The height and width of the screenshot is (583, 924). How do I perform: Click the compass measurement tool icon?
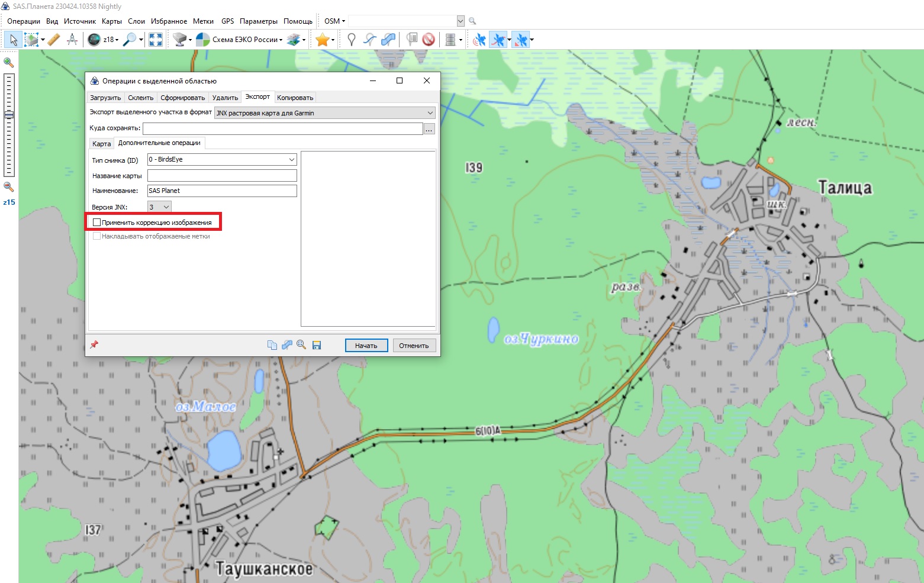pyautogui.click(x=72, y=40)
